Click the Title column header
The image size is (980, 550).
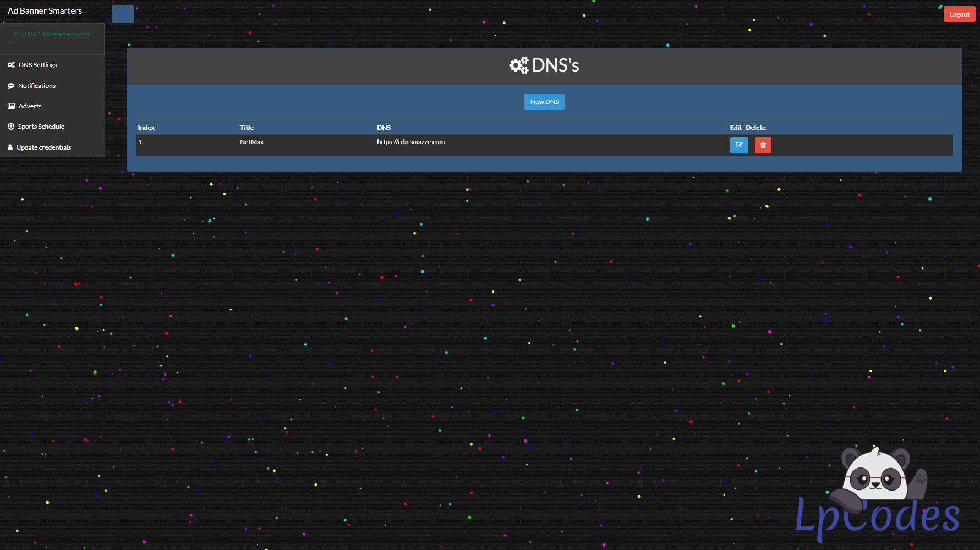(x=247, y=128)
